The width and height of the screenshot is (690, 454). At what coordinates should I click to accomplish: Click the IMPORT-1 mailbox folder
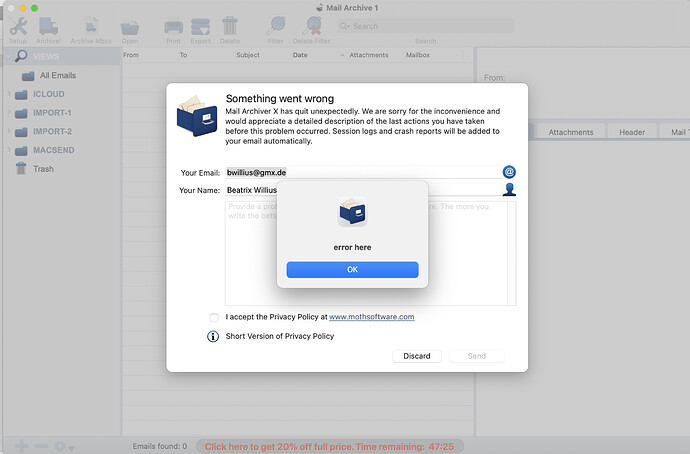43,113
